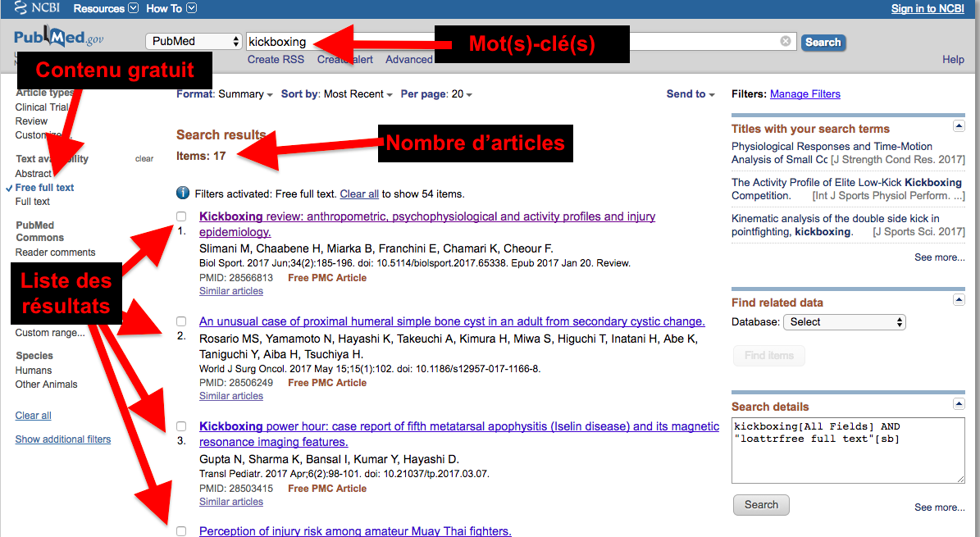Click Similar articles under PMID 28503415

(x=231, y=502)
